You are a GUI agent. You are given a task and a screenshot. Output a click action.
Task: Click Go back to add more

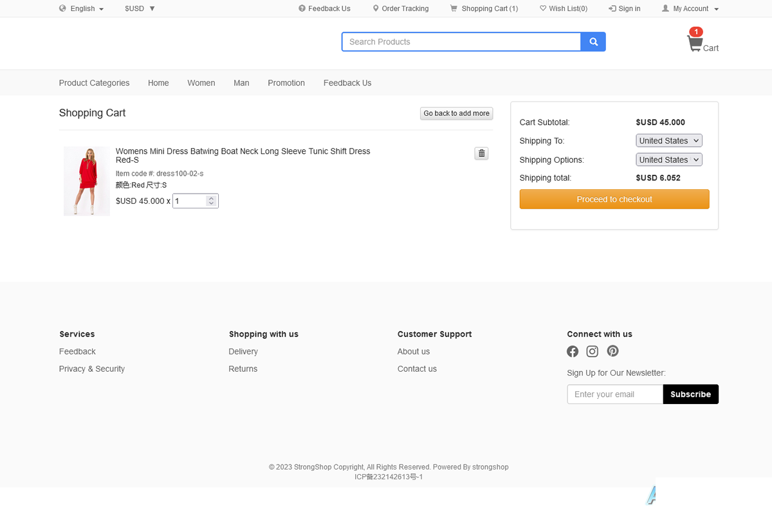[456, 113]
